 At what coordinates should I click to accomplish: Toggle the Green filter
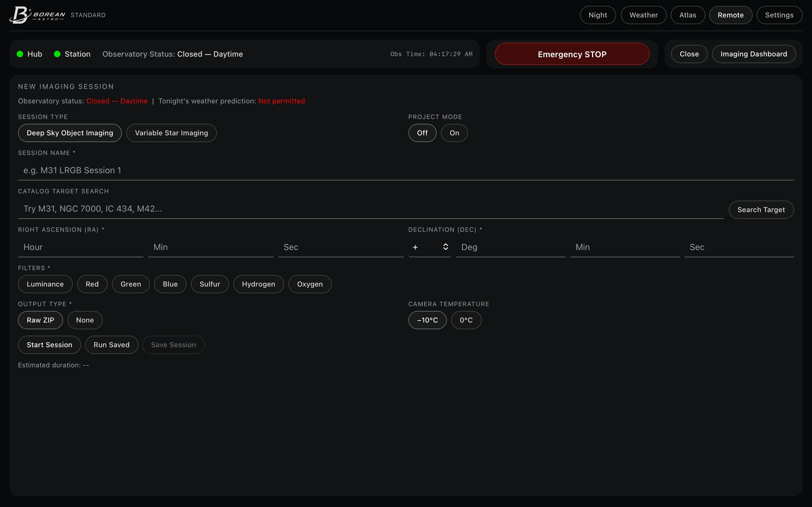click(x=130, y=284)
